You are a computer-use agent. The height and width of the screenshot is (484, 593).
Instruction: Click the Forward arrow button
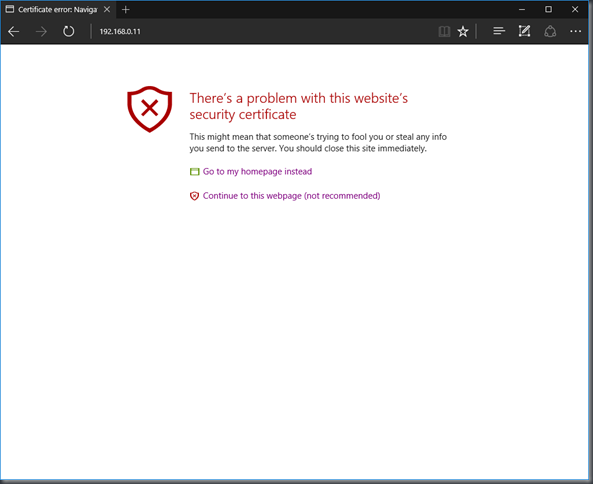[41, 31]
